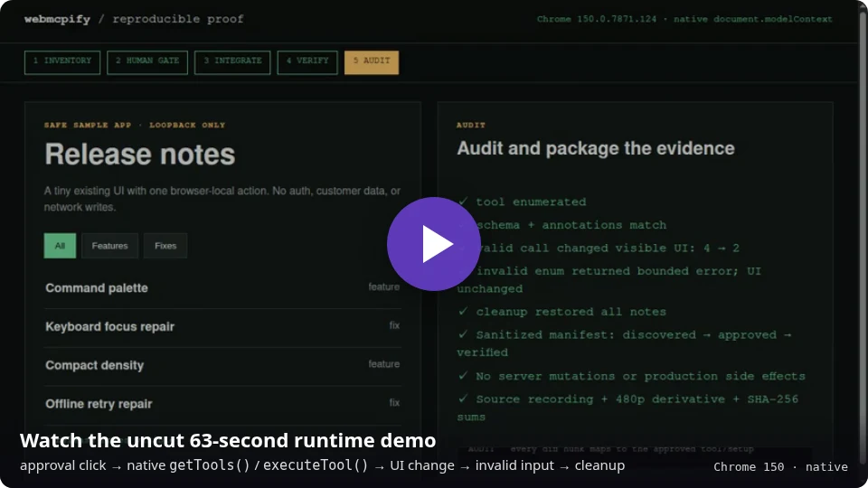Click 'cleanup restored all notes' line
The height and width of the screenshot is (488, 868).
click(x=561, y=312)
